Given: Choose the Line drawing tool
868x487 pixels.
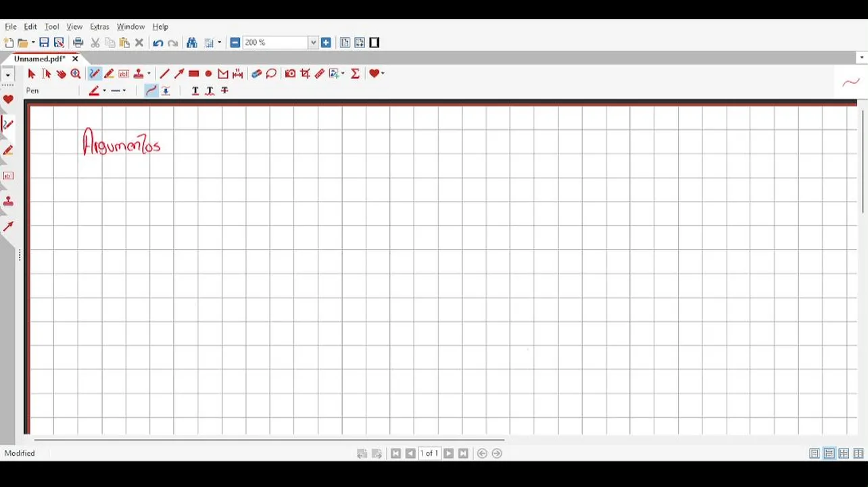Looking at the screenshot, I should click(164, 74).
